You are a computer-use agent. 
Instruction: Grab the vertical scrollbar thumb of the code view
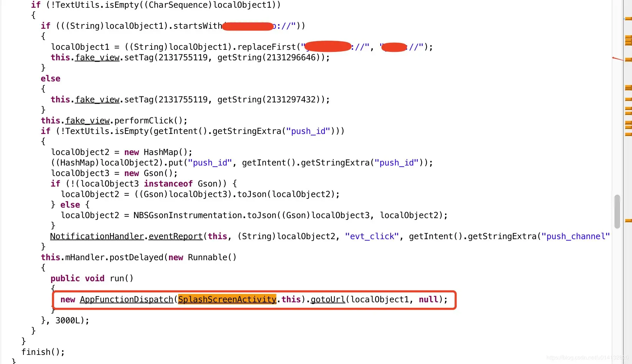pos(617,211)
